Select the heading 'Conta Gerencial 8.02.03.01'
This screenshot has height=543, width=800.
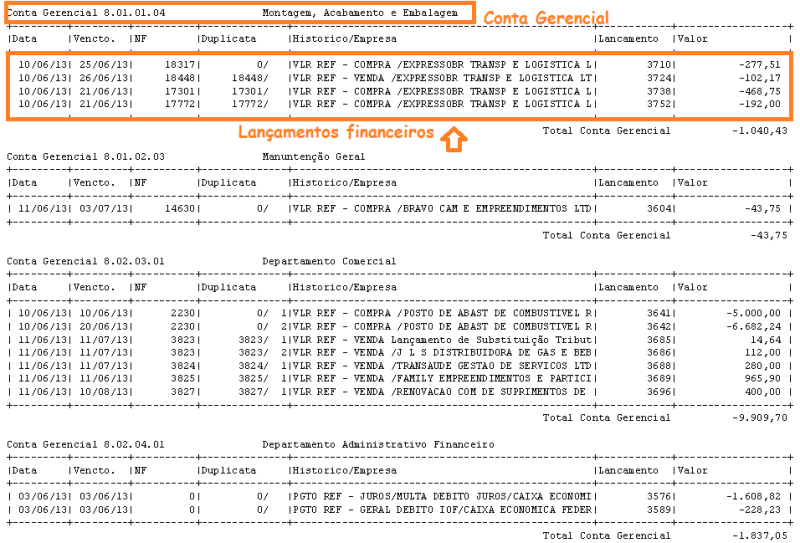coord(86,261)
